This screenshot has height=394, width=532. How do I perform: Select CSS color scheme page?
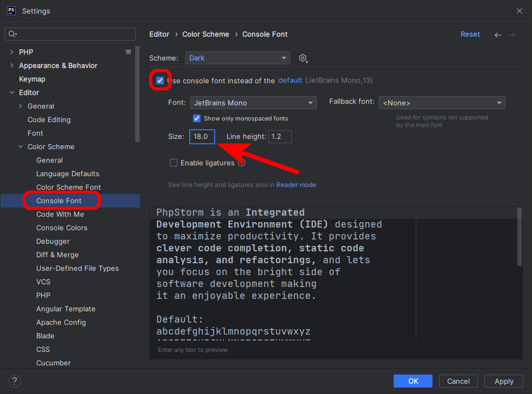click(x=43, y=349)
